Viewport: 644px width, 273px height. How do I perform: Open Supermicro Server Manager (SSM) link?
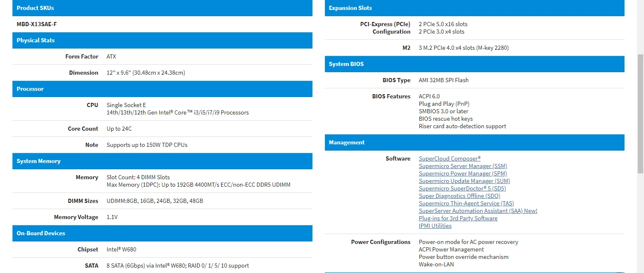coord(463,166)
